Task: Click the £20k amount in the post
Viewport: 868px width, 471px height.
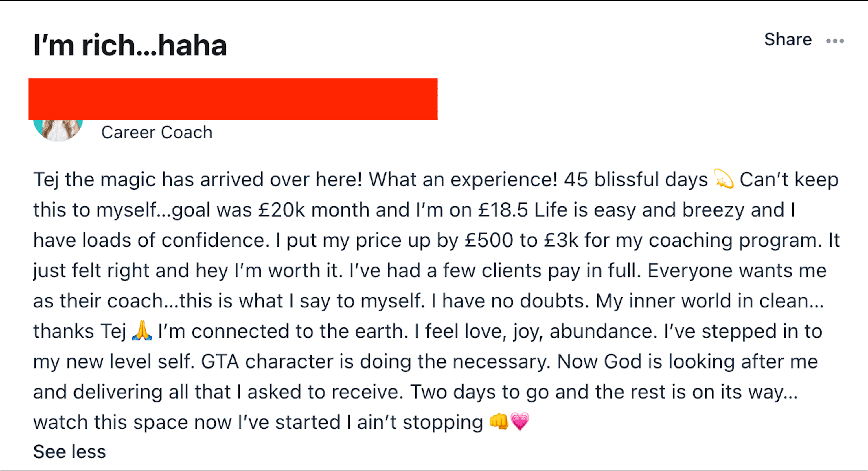Action: pyautogui.click(x=282, y=210)
